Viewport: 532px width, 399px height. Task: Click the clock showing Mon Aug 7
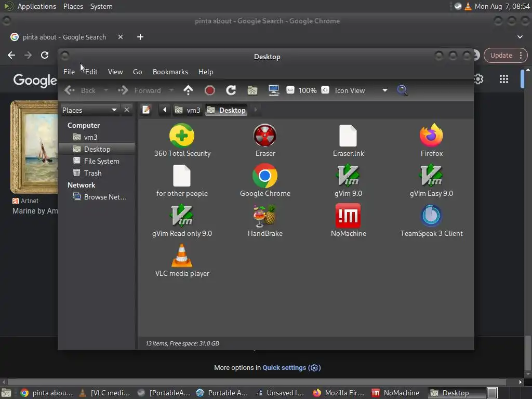(502, 6)
